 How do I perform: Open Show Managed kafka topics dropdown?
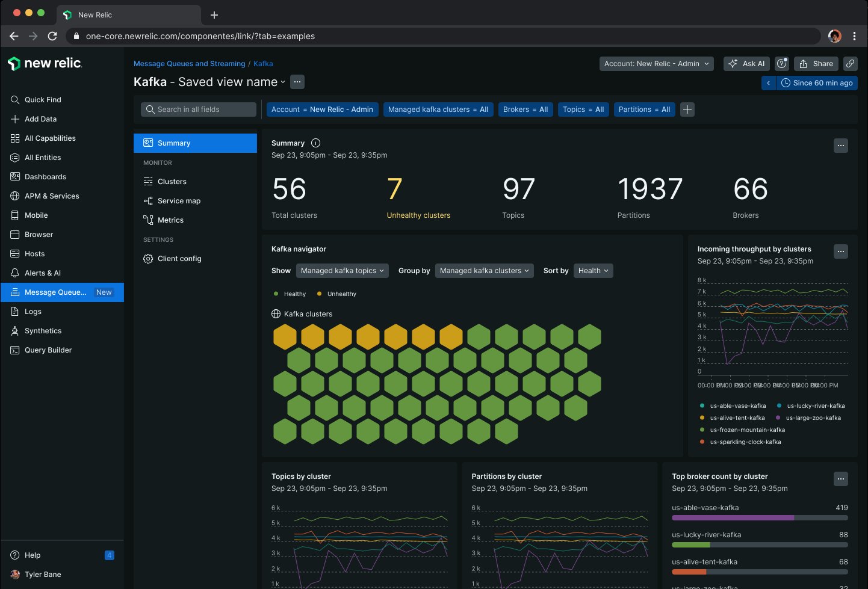pyautogui.click(x=342, y=271)
